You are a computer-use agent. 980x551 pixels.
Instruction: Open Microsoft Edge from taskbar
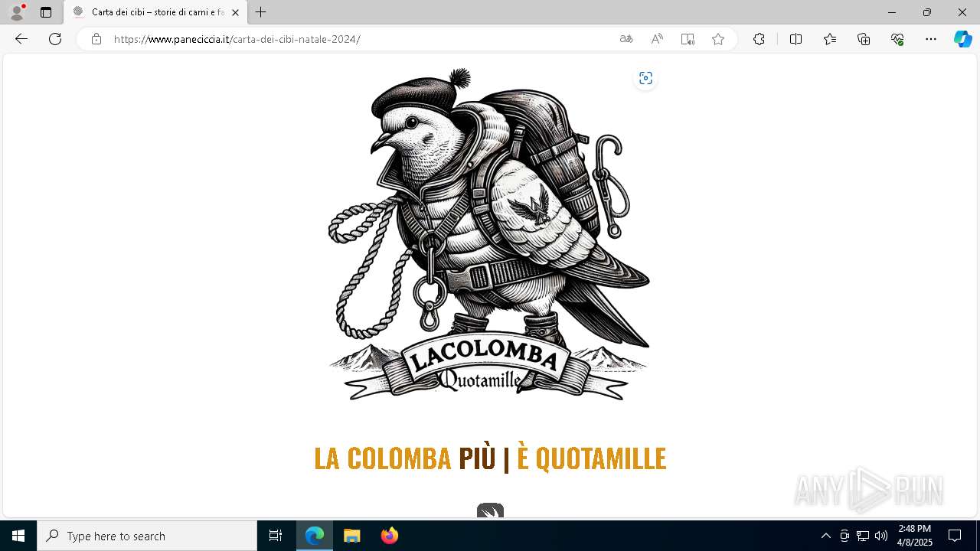(315, 536)
